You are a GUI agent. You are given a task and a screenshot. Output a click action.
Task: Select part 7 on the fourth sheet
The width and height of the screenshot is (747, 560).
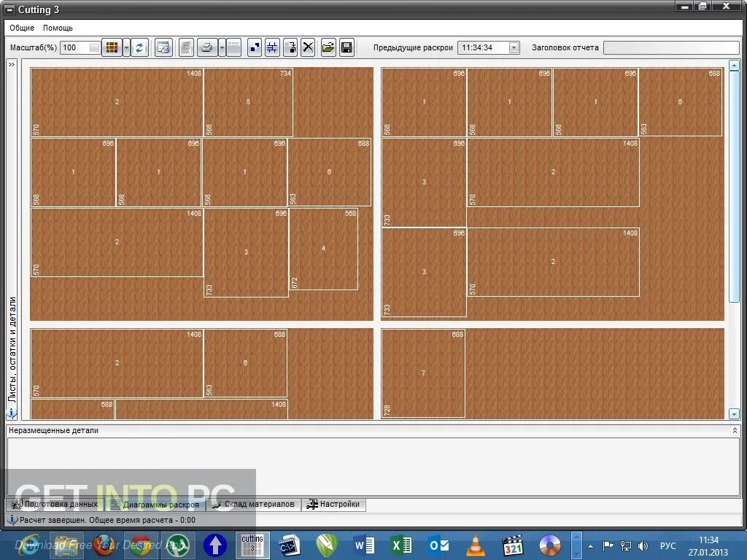tap(423, 373)
